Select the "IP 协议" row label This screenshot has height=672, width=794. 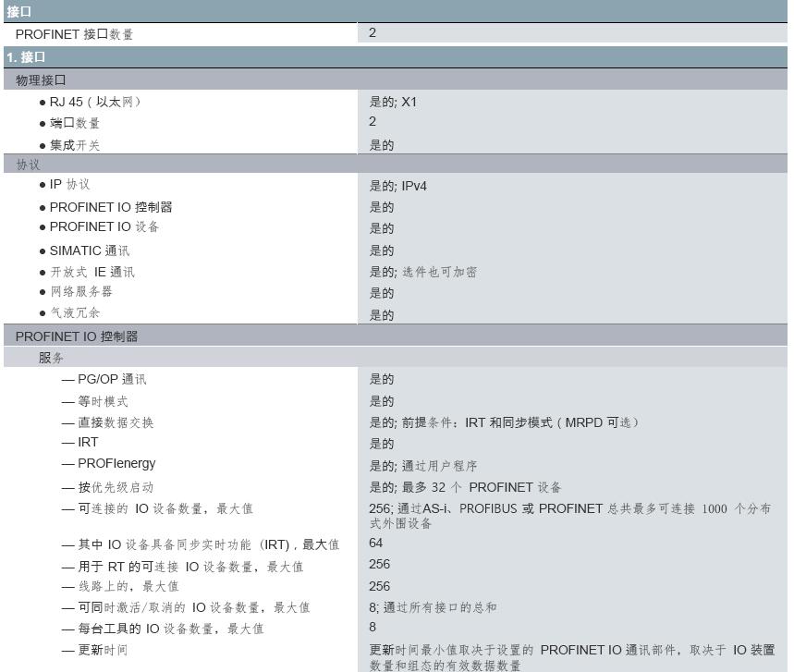(x=69, y=184)
